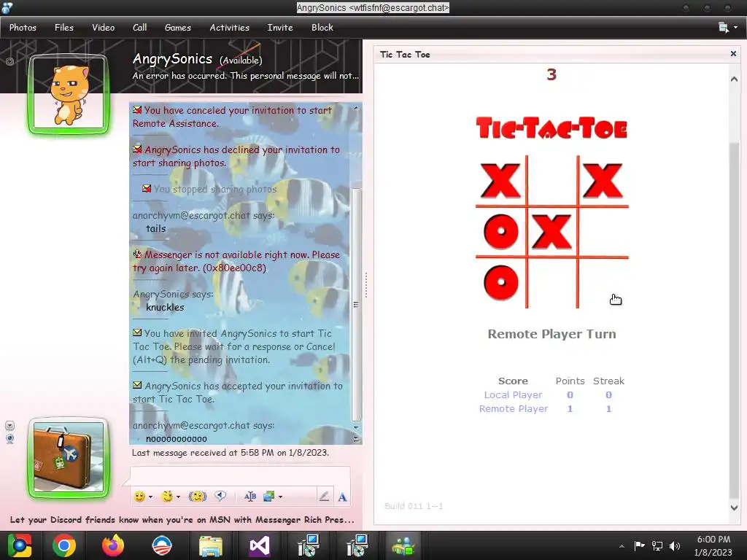Click the 'Remote Player Turn' status text
Image resolution: width=747 pixels, height=560 pixels.
click(551, 334)
